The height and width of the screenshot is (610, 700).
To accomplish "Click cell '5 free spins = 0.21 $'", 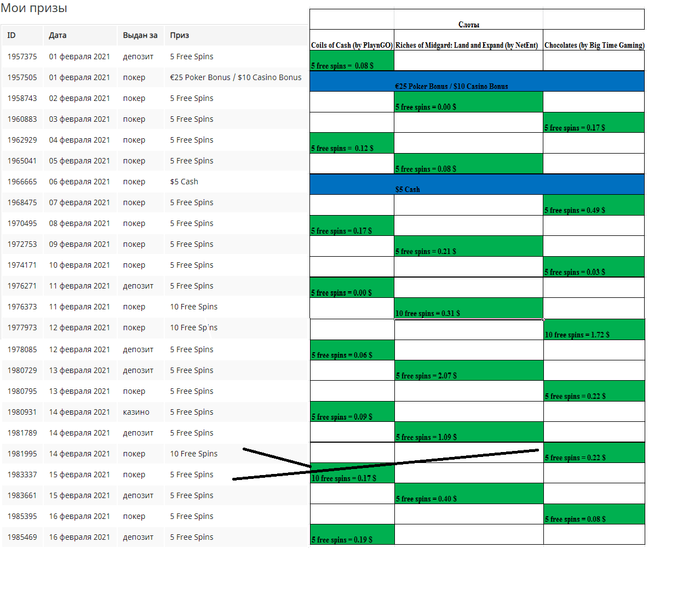I will click(469, 247).
